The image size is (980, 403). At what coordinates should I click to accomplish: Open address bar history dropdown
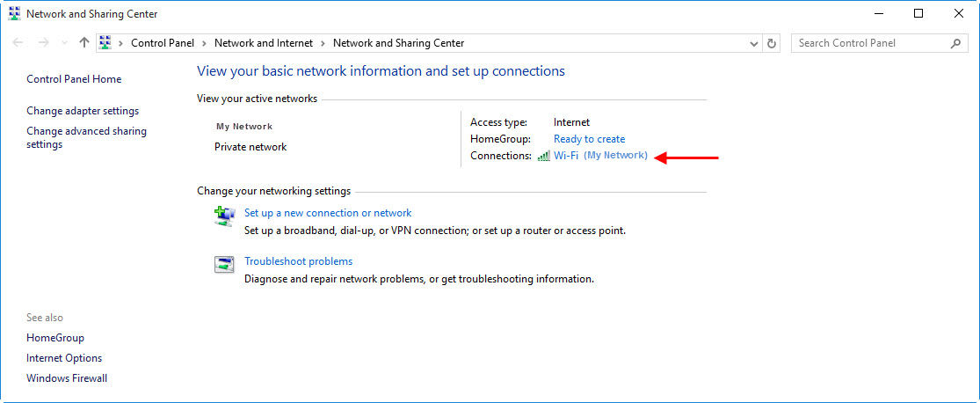(754, 43)
